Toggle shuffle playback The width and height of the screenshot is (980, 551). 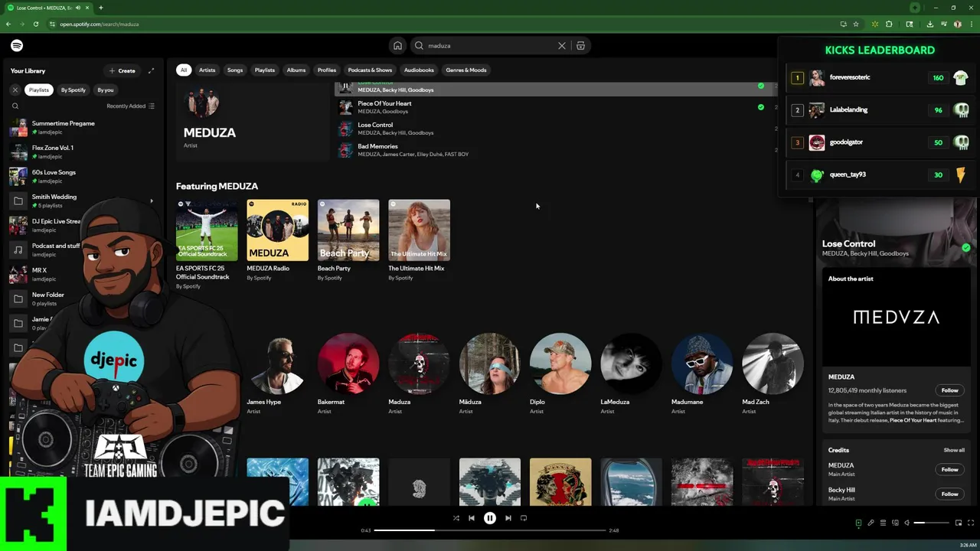(x=456, y=518)
